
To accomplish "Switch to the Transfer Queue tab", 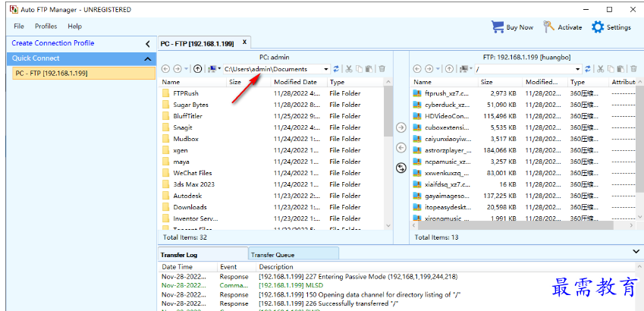I will click(294, 255).
